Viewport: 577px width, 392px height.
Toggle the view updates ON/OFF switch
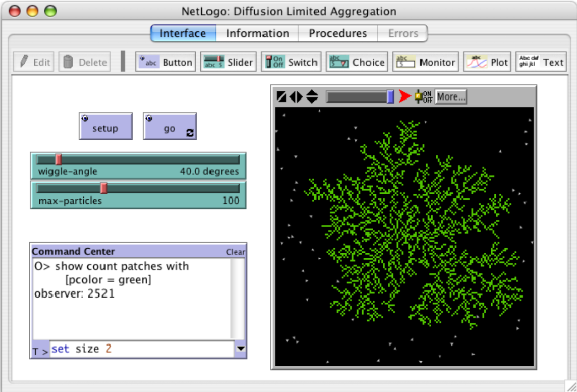pos(423,97)
